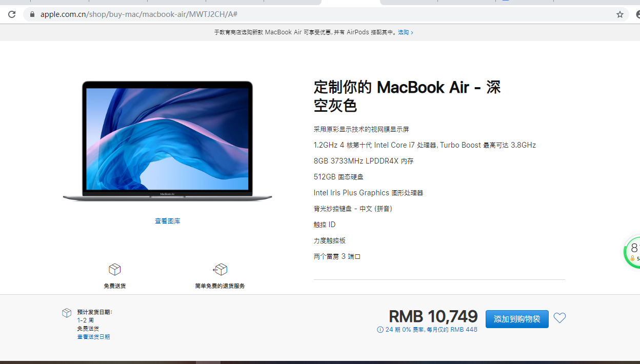
Task: Click the info icon next to 24 期 0% 费率
Action: 380,330
